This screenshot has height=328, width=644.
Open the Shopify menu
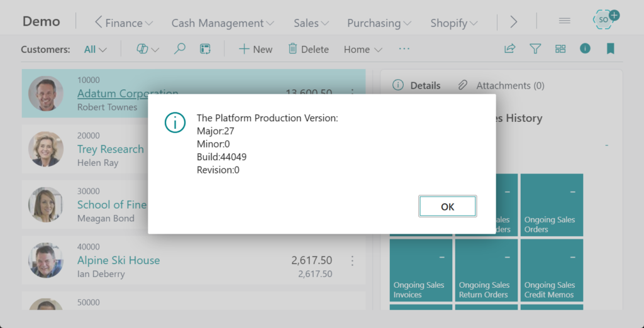point(453,23)
